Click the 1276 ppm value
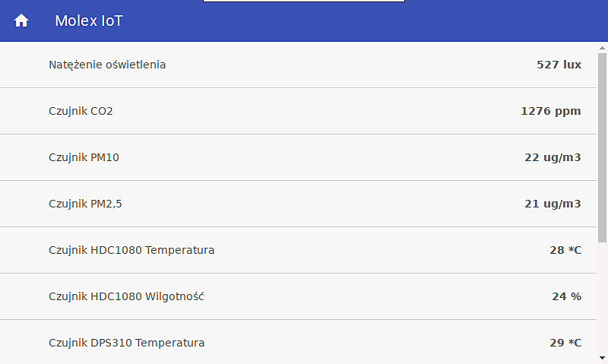Image resolution: width=608 pixels, height=364 pixels. pyautogui.click(x=550, y=111)
